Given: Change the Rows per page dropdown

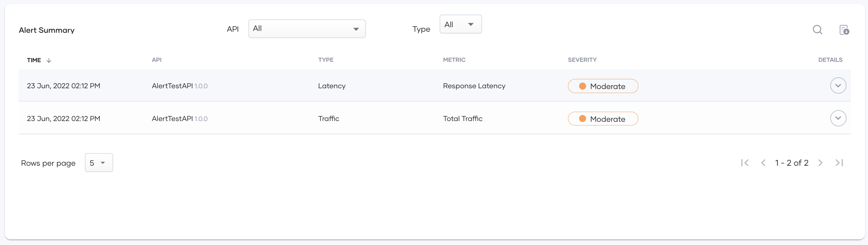Looking at the screenshot, I should point(99,163).
